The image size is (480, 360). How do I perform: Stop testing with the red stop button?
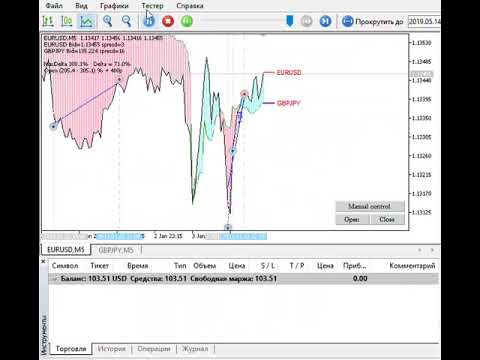pos(168,21)
